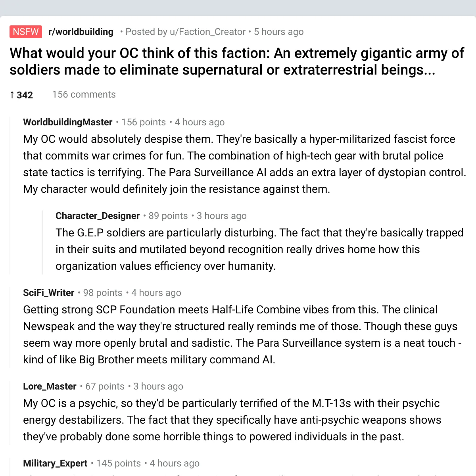Open Lore_Master's user profile

pyautogui.click(x=50, y=386)
